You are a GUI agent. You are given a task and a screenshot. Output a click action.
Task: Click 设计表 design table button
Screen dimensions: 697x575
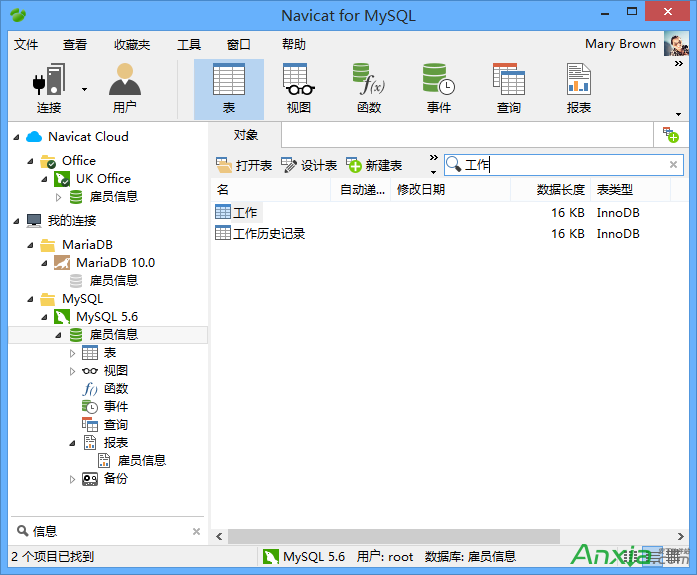(x=309, y=165)
